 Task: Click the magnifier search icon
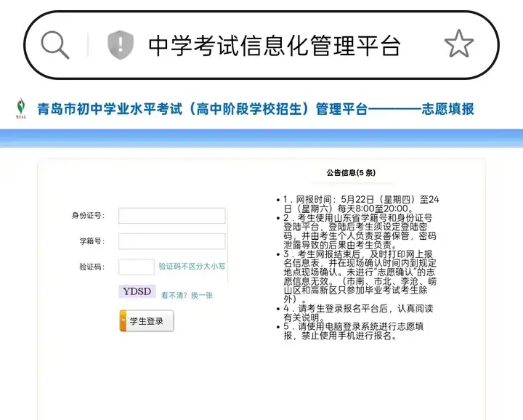55,45
